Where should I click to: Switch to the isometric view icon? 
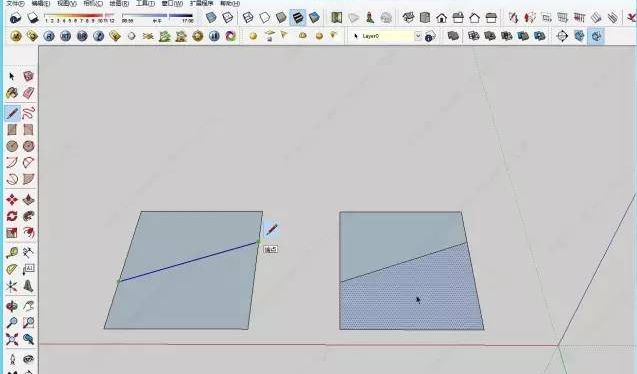click(x=408, y=17)
